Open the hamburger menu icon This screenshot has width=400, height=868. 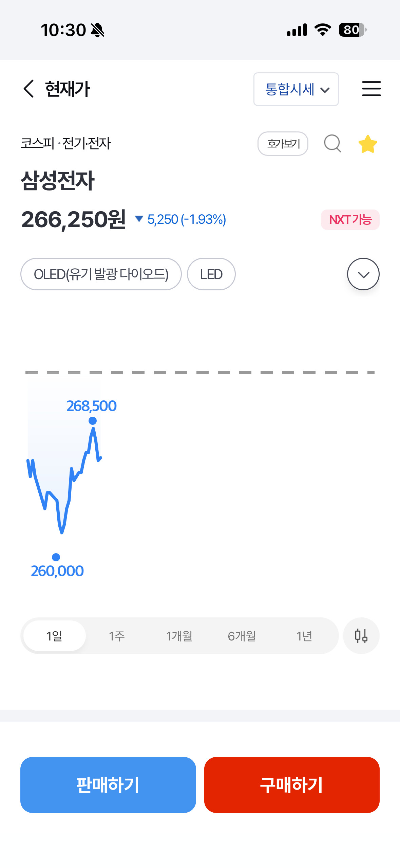pyautogui.click(x=371, y=89)
